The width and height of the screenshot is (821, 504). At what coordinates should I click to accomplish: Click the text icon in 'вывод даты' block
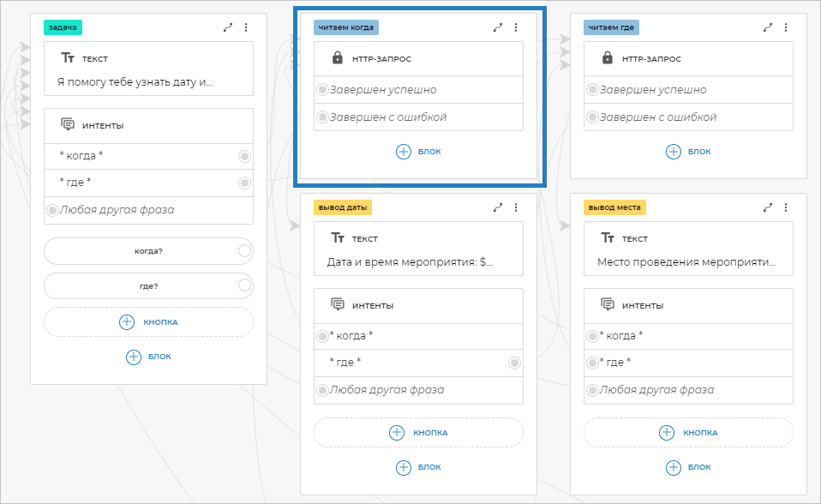[338, 238]
